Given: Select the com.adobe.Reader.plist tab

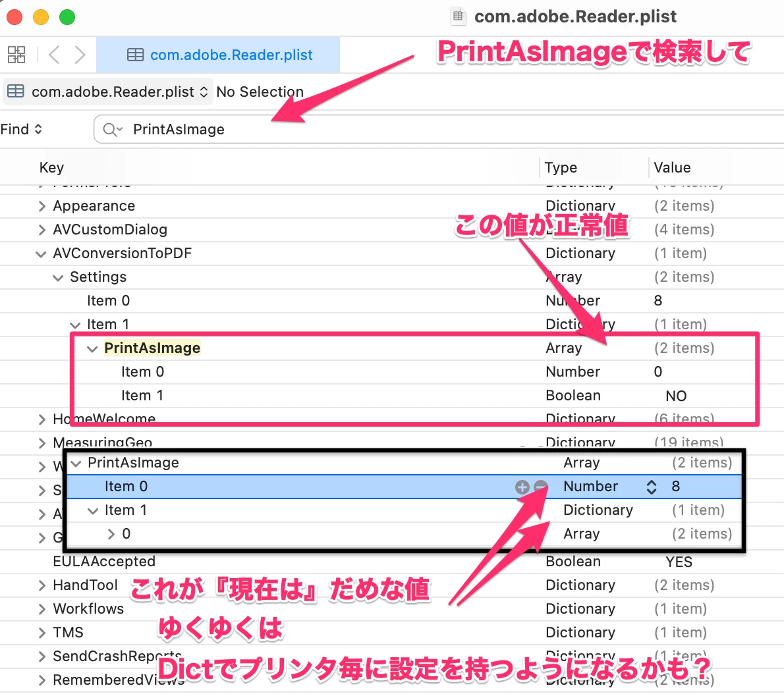Looking at the screenshot, I should coord(218,55).
